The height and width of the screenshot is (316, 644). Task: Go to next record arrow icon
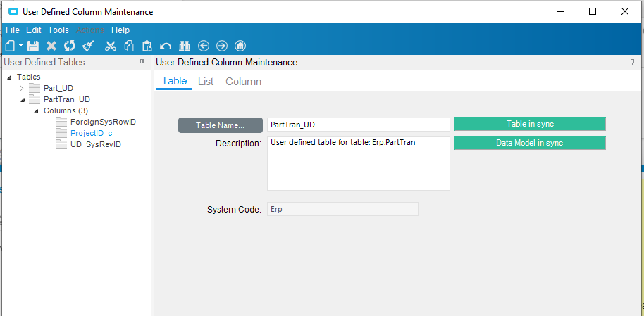click(x=222, y=46)
